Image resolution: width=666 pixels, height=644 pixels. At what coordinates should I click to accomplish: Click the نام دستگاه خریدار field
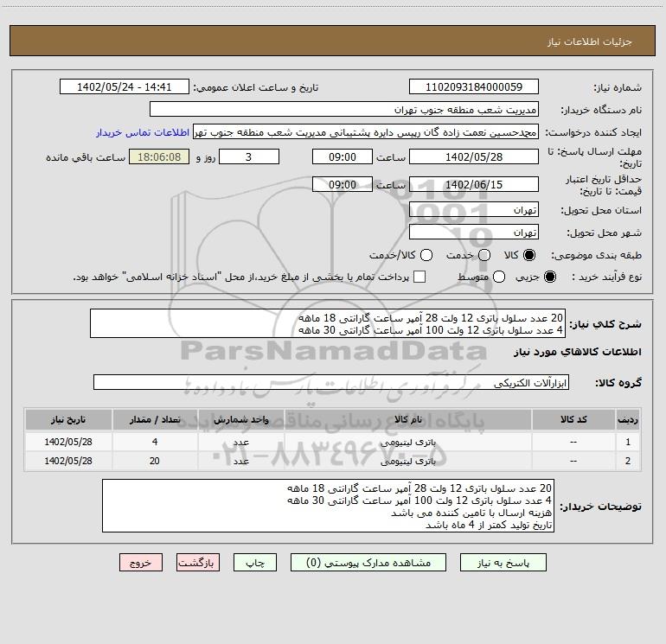coord(344,110)
